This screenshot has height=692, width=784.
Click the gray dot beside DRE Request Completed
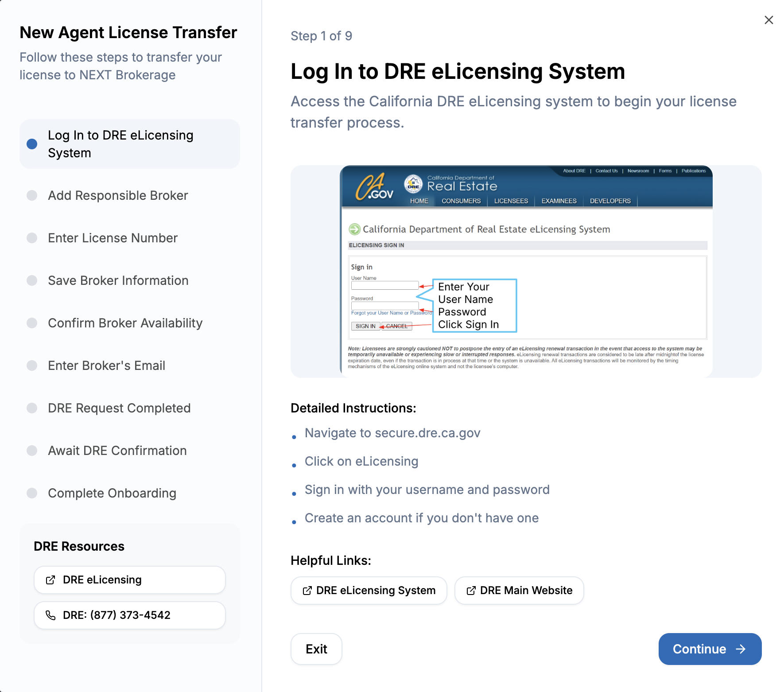32,408
